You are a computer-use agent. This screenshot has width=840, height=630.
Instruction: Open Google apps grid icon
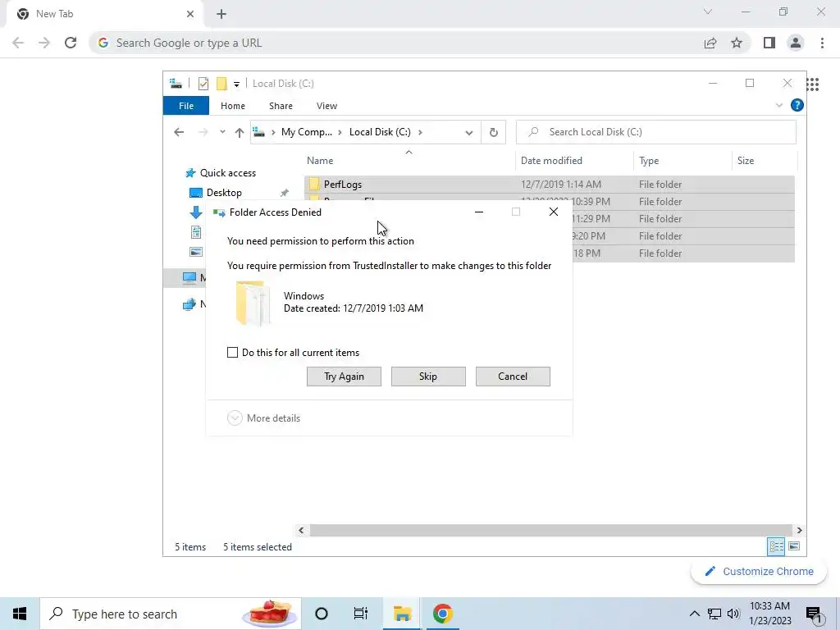tap(813, 84)
